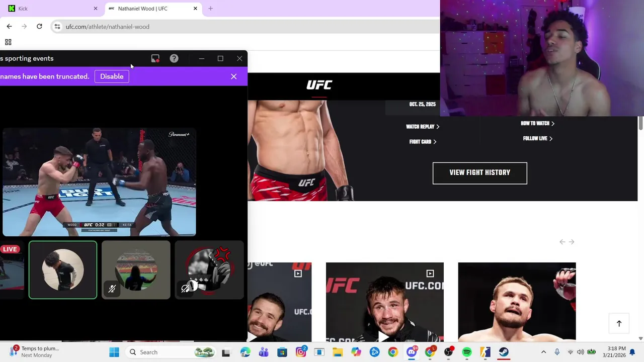This screenshot has width=644, height=362.
Task: Click Disable in the purple notice bar
Action: click(x=112, y=76)
